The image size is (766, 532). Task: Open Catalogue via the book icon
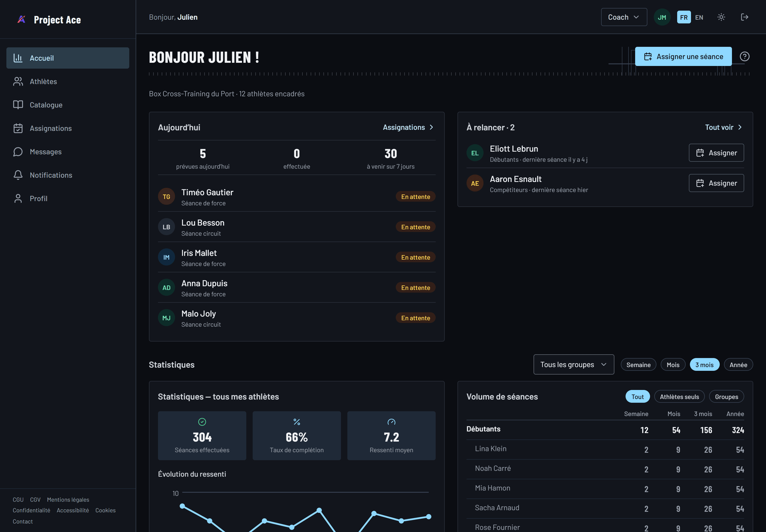pos(18,105)
